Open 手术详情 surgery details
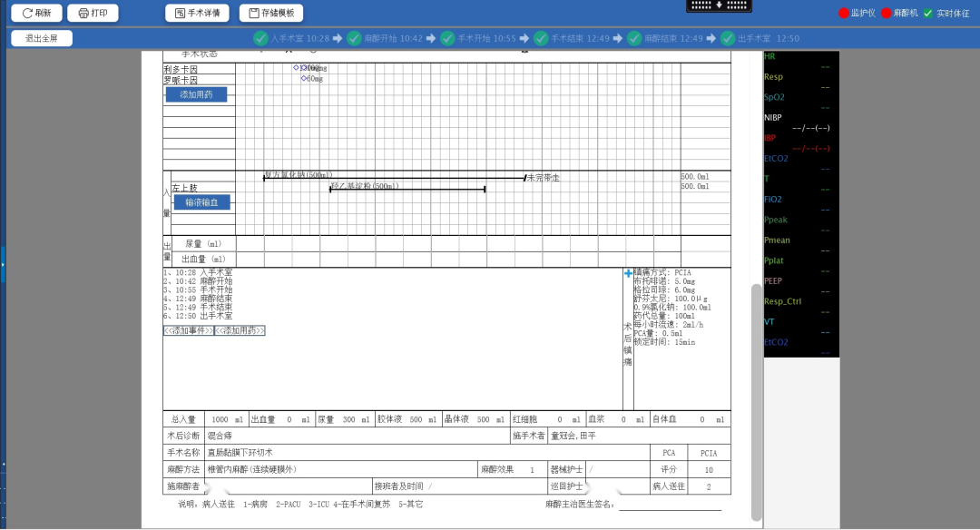The image size is (980, 530). pyautogui.click(x=197, y=14)
